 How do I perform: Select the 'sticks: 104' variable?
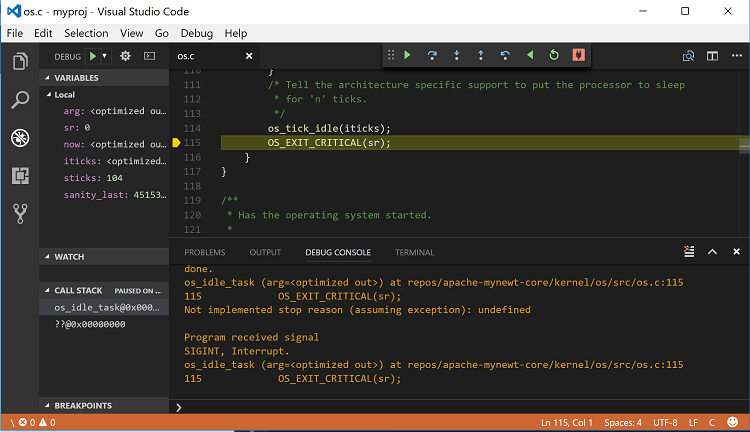[x=104, y=178]
